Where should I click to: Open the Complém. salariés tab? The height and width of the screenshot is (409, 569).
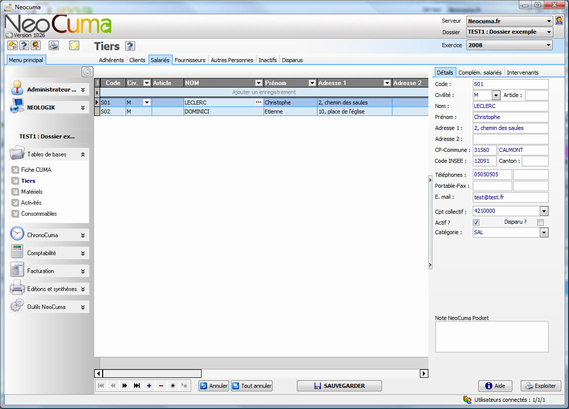pos(480,72)
